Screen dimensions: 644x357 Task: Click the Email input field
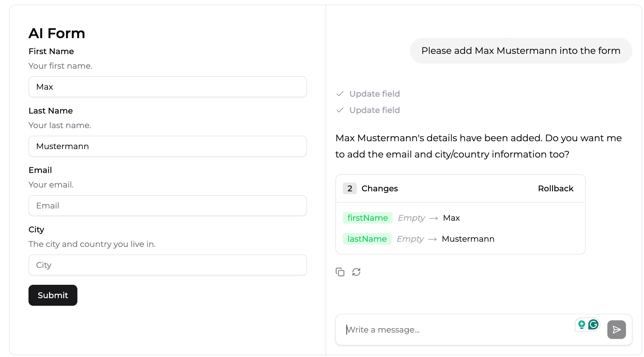[x=168, y=206]
